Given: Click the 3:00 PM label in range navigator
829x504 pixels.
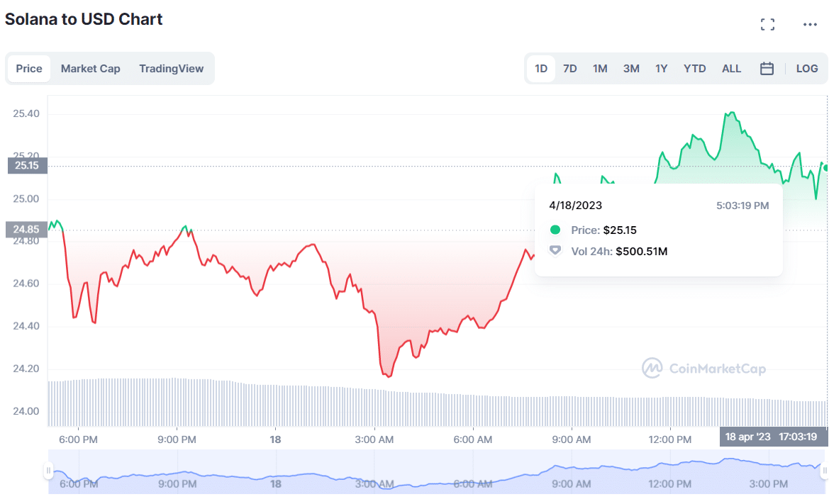Looking at the screenshot, I should [x=768, y=484].
